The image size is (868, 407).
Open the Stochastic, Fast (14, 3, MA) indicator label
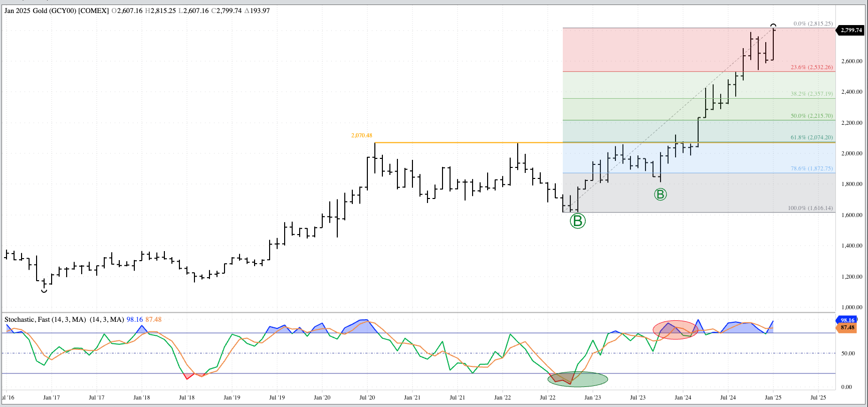click(45, 319)
